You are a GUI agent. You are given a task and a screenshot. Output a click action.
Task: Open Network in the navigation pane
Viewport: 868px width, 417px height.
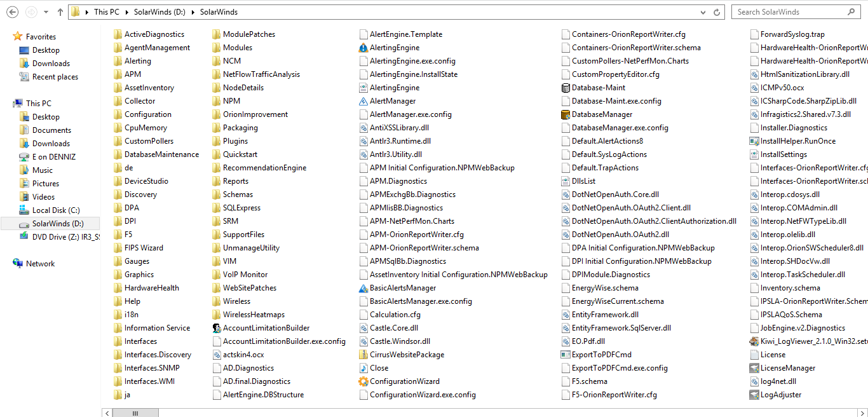tap(40, 264)
